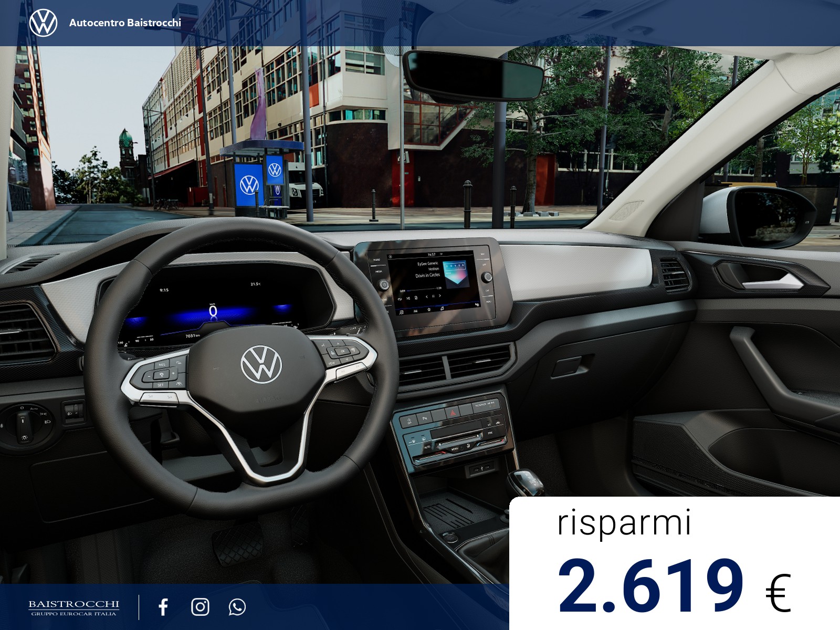Click the VW emblem on the steering wheel

tap(261, 363)
